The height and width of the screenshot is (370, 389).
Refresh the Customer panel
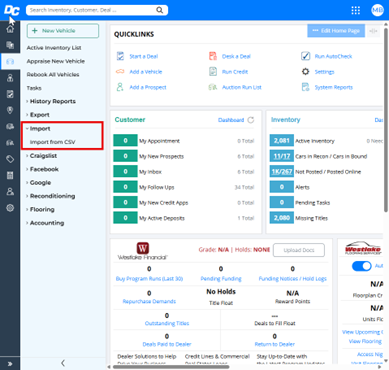point(251,120)
